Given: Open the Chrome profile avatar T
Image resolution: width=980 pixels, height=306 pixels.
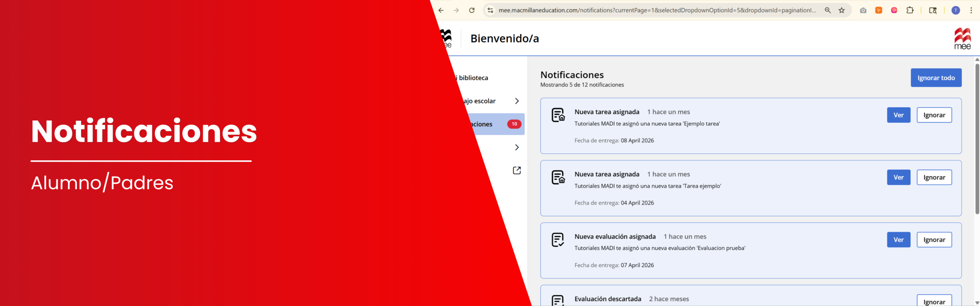Looking at the screenshot, I should point(956,10).
